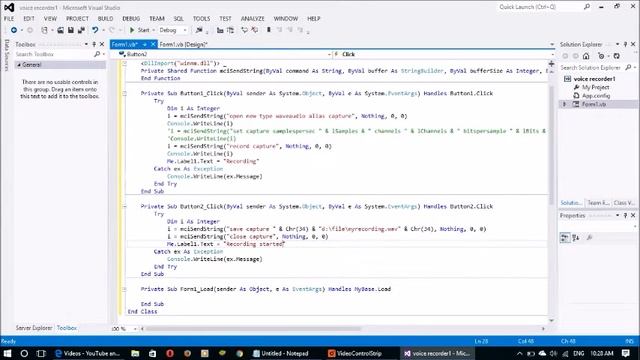Open the TEAM menu
640x360 pixels.
(157, 18)
